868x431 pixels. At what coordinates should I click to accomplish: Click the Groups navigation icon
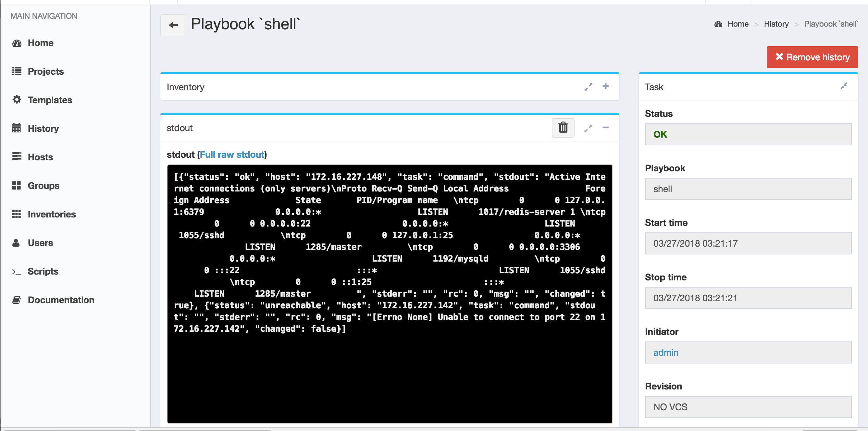(x=17, y=185)
